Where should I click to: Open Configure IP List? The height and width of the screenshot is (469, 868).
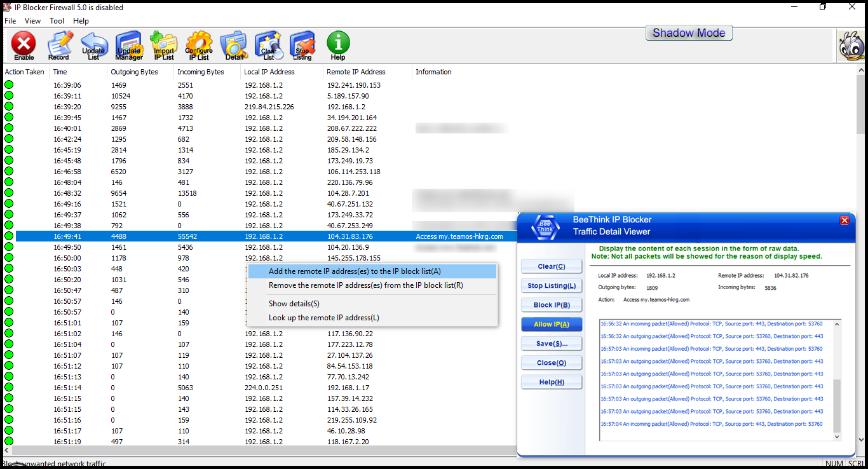pyautogui.click(x=199, y=45)
